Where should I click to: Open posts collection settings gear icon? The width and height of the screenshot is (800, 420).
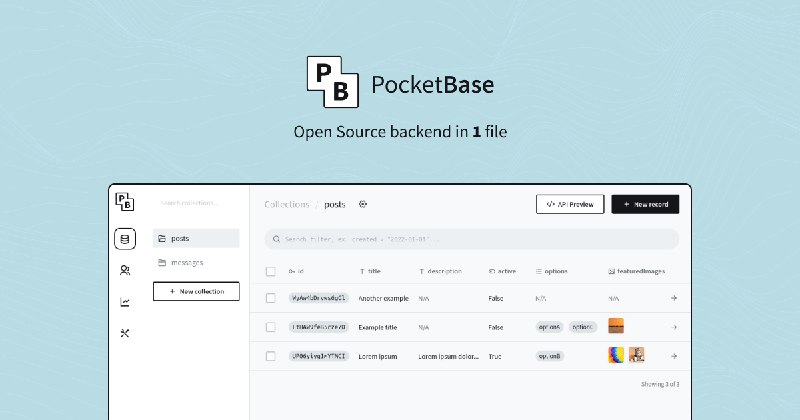363,204
